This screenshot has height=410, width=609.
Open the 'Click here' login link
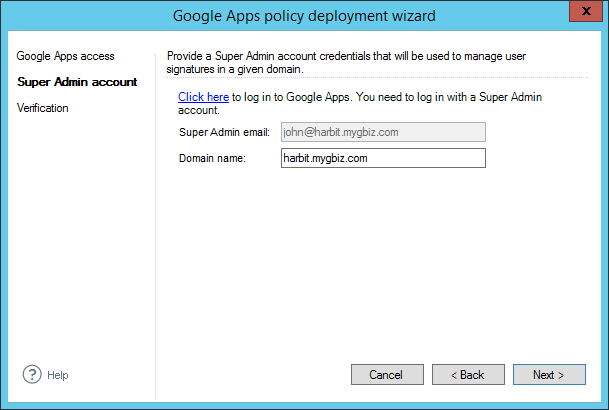(203, 97)
